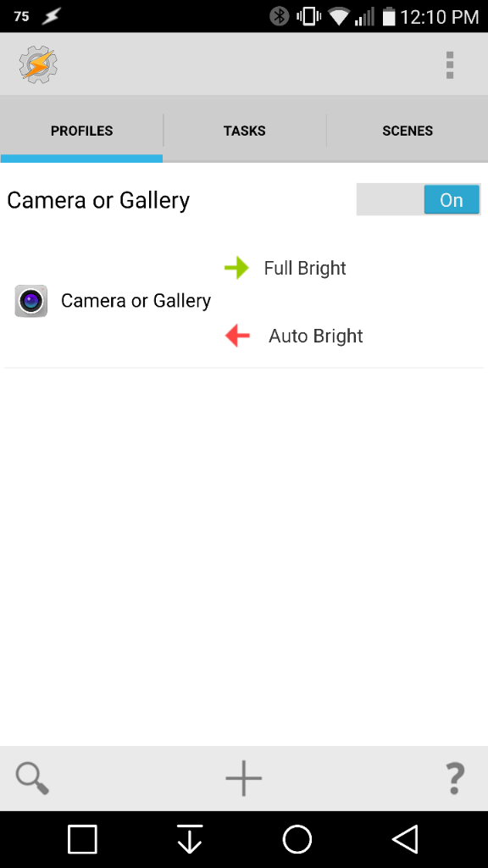Screen dimensions: 488x868
Task: Tap the green enter task arrow
Action: [237, 268]
